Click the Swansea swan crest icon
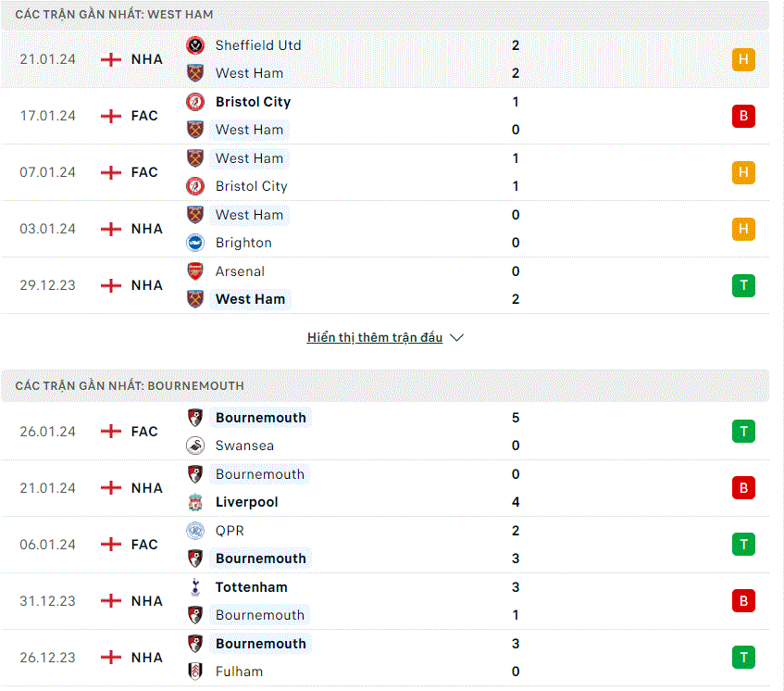The height and width of the screenshot is (691, 784). pos(195,446)
